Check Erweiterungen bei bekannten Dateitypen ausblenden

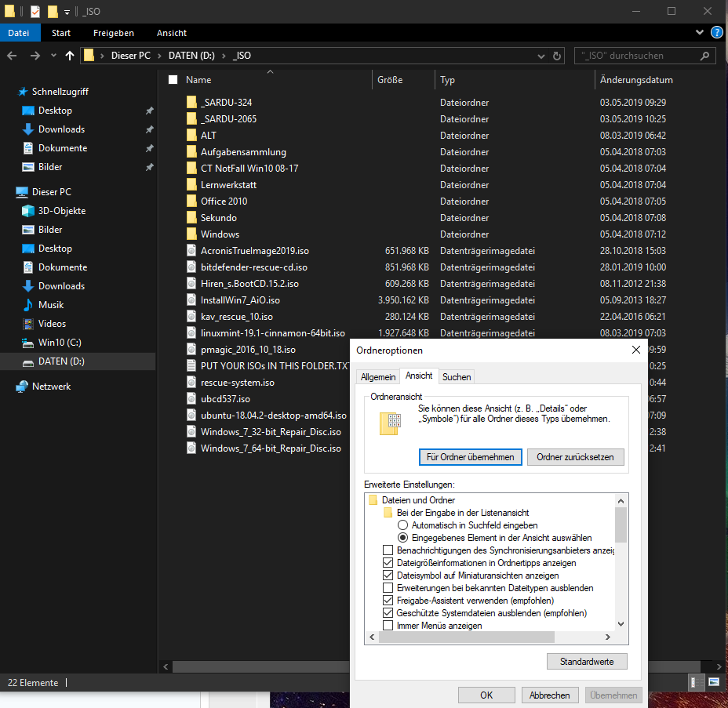pyautogui.click(x=388, y=588)
